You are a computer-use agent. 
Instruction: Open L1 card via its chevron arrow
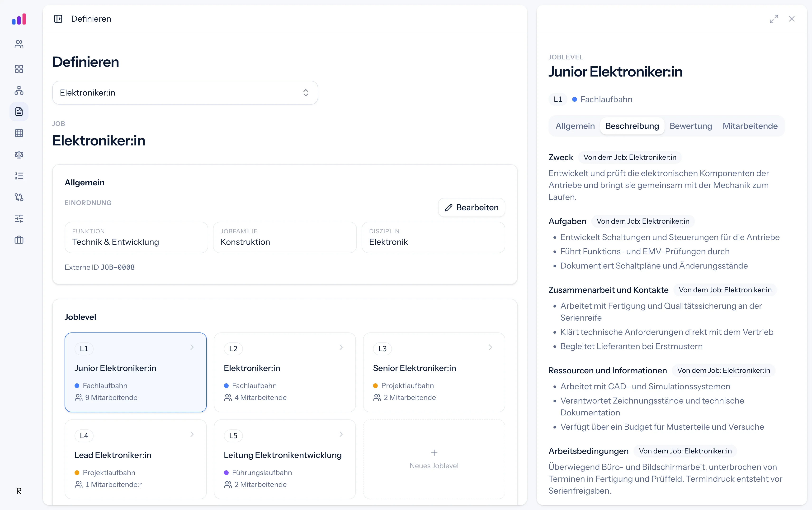pos(192,347)
